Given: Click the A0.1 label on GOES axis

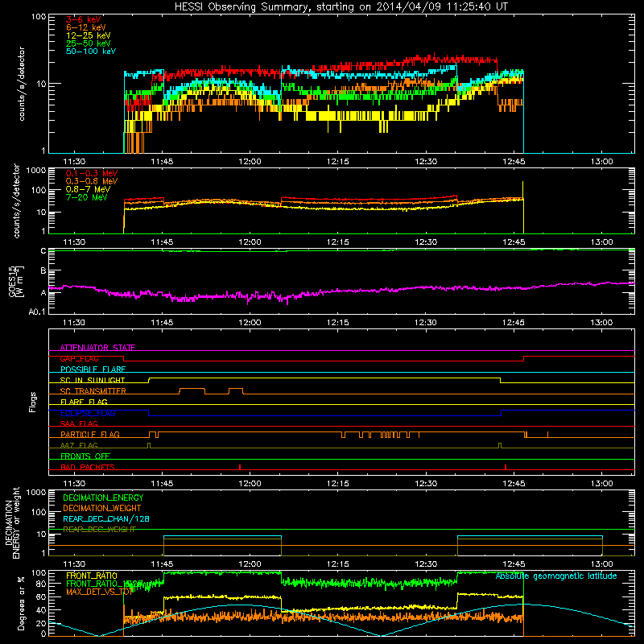Looking at the screenshot, I should [37, 312].
